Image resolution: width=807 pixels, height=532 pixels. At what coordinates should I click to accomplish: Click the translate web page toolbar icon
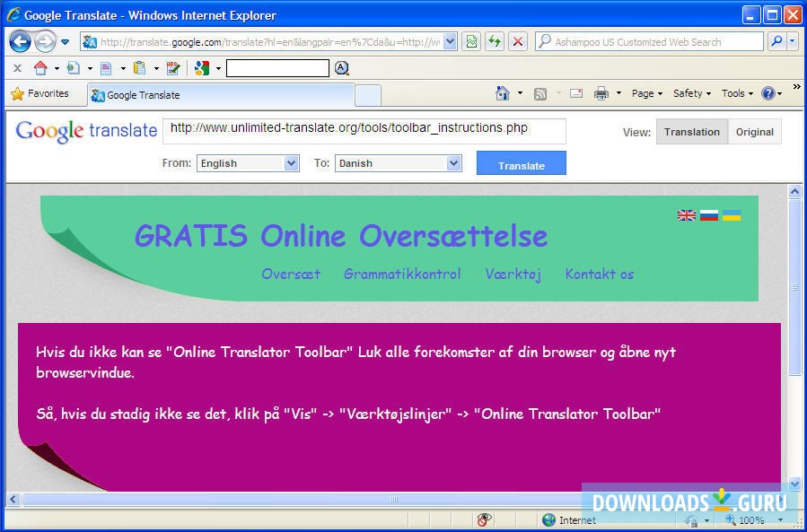[74, 68]
